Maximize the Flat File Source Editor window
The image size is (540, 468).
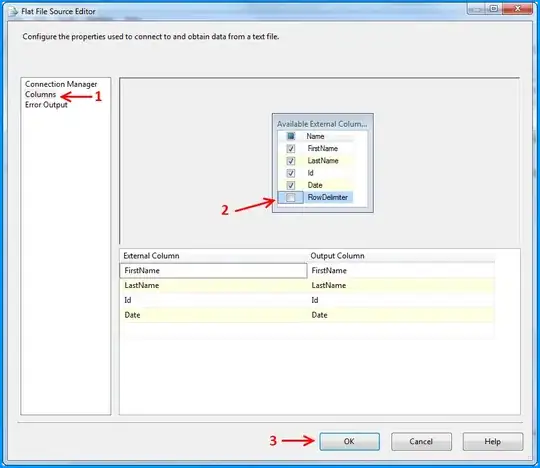(494, 9)
